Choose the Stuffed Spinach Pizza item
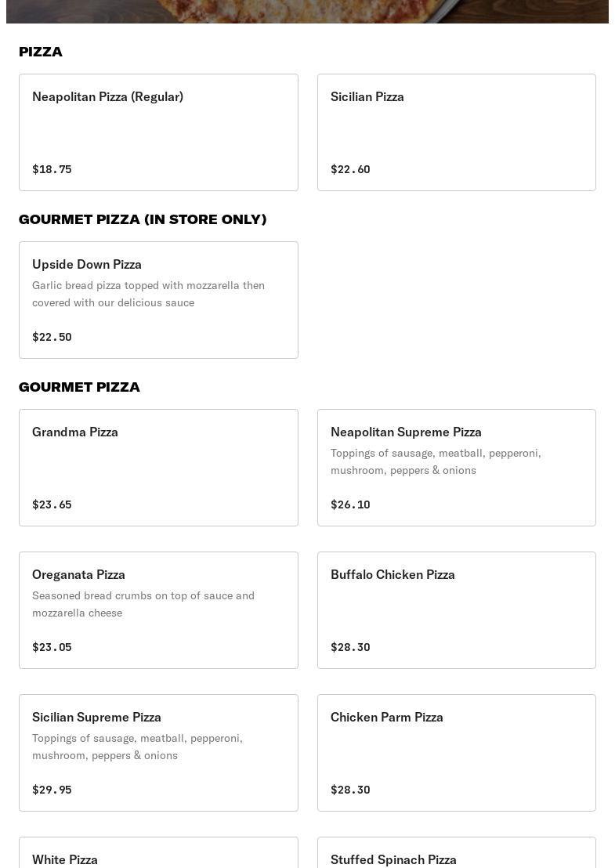The width and height of the screenshot is (615, 868). (x=456, y=855)
